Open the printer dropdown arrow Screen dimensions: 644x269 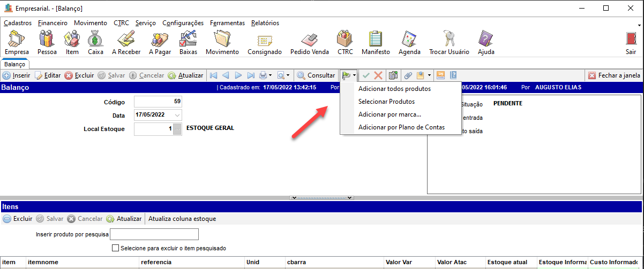click(x=270, y=75)
